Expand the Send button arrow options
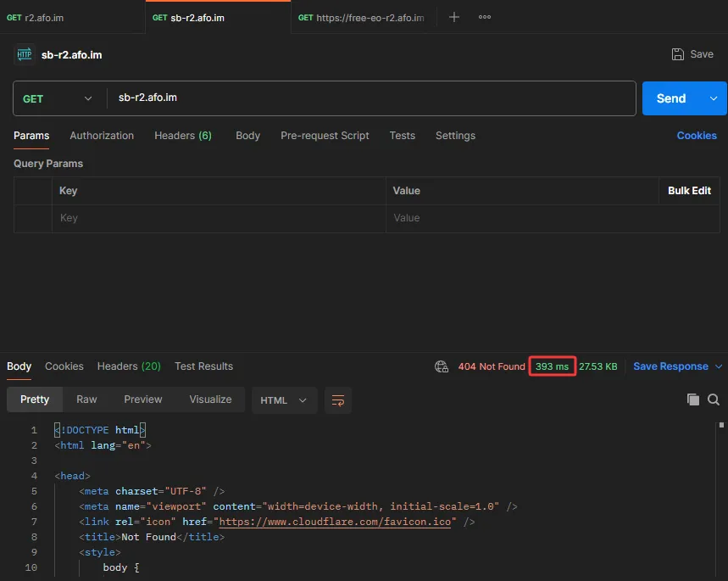 tap(713, 98)
